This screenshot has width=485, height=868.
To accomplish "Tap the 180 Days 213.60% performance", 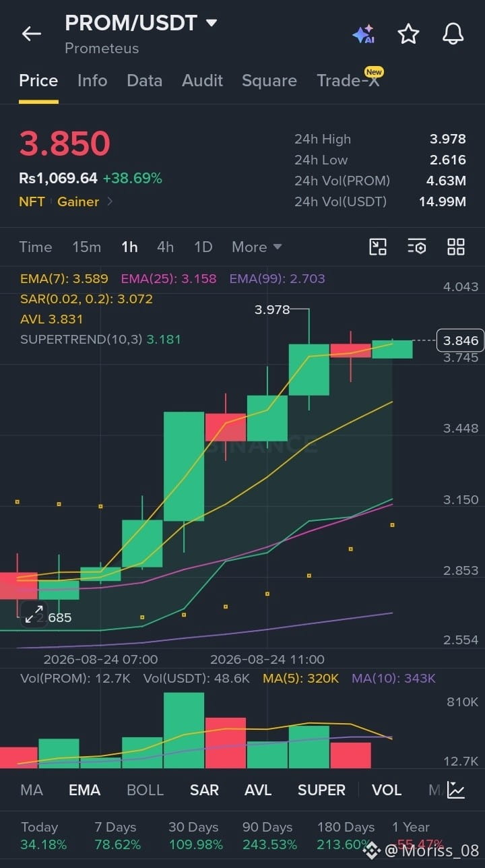I will (346, 836).
